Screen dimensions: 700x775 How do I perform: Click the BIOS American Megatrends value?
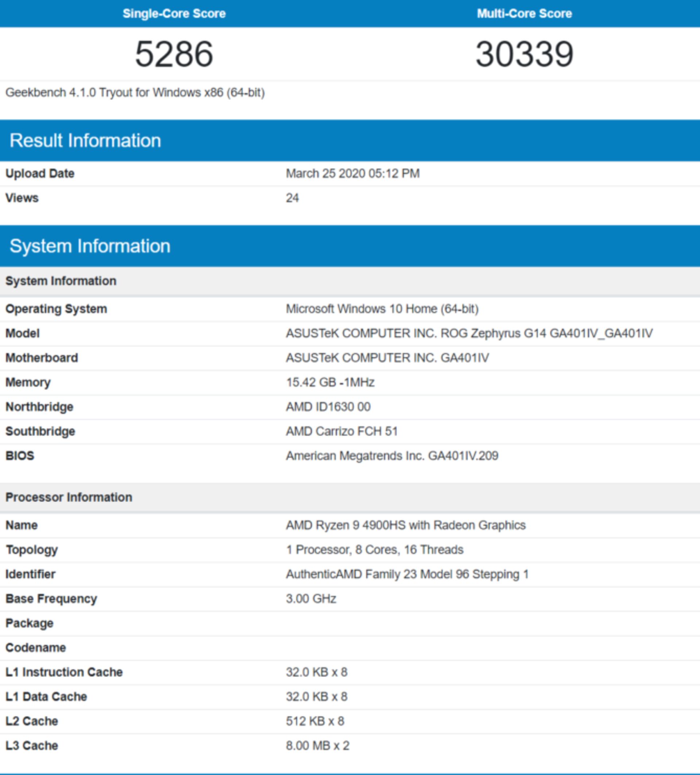tap(392, 455)
